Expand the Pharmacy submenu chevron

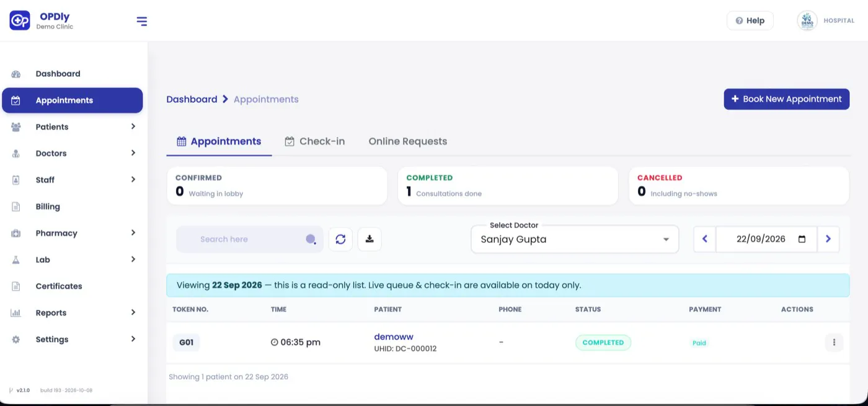click(133, 233)
